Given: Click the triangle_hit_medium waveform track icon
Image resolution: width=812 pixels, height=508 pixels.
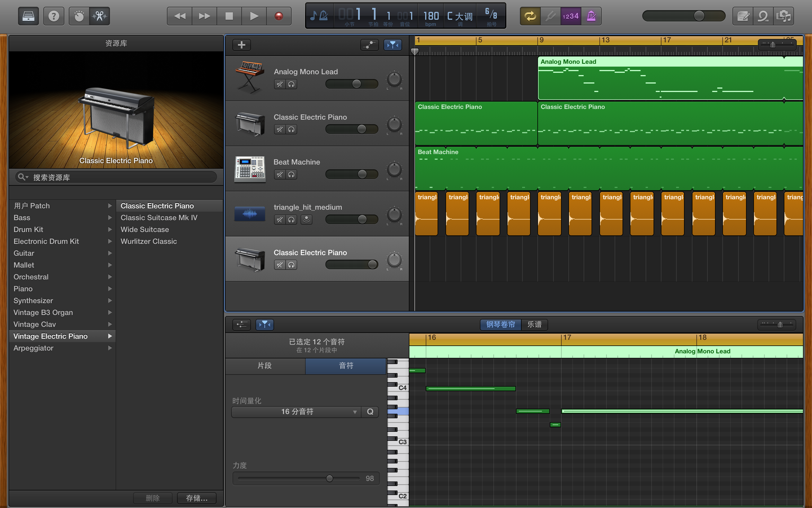Looking at the screenshot, I should click(250, 214).
